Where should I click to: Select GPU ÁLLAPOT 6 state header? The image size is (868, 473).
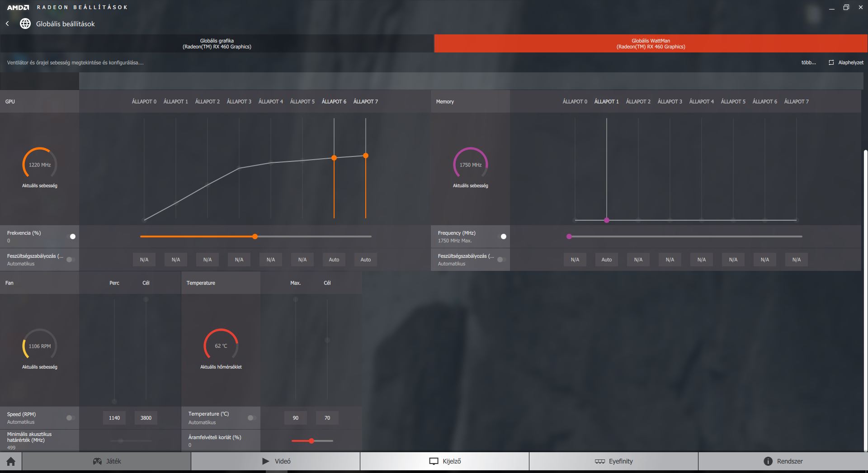334,102
